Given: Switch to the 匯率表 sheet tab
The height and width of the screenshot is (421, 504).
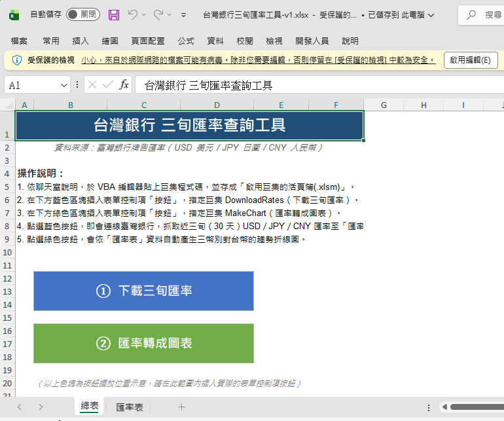Looking at the screenshot, I should click(x=130, y=407).
